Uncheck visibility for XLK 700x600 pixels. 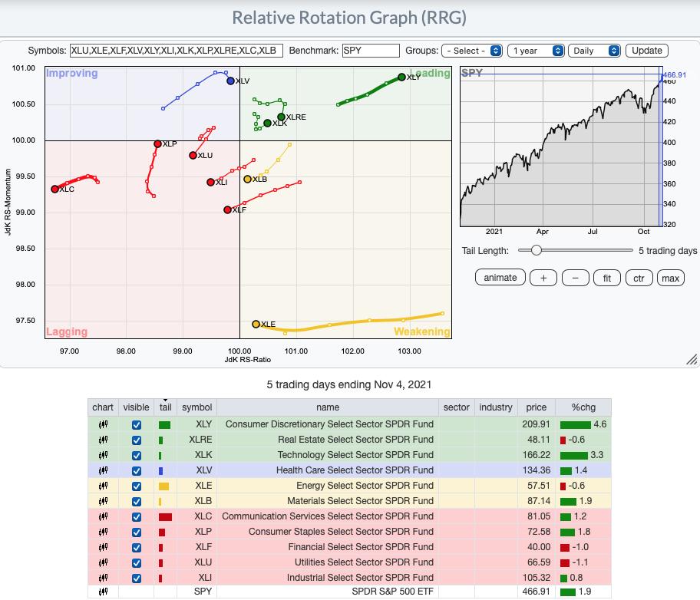(x=137, y=455)
